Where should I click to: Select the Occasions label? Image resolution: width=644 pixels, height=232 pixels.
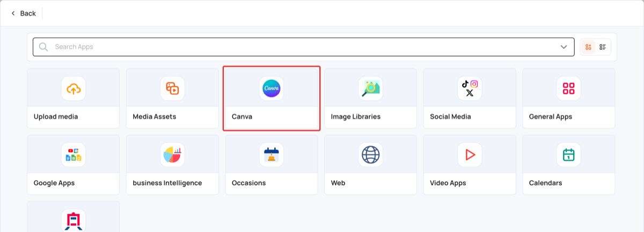(249, 183)
